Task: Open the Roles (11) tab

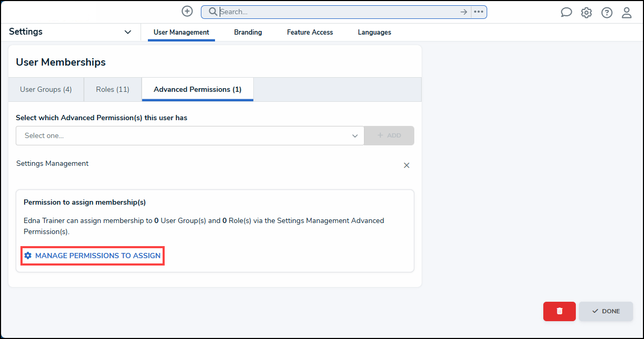Action: tap(113, 90)
